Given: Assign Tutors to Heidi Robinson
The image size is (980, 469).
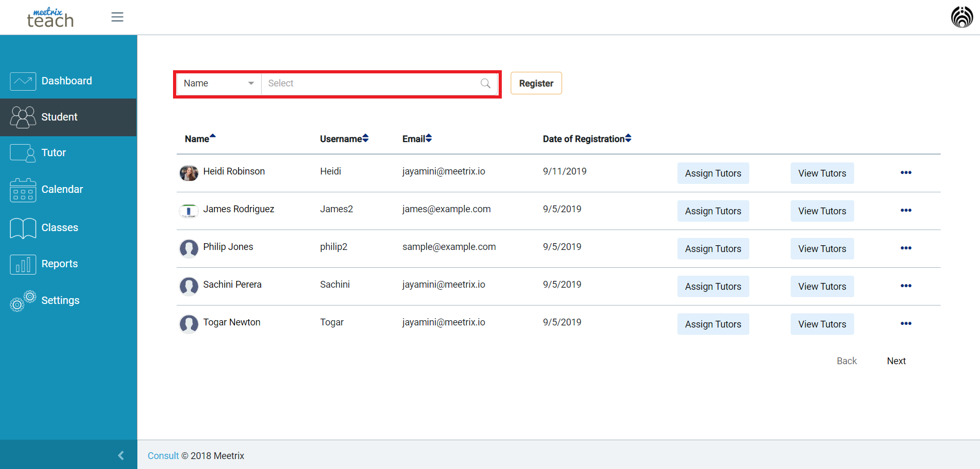Looking at the screenshot, I should [x=713, y=173].
